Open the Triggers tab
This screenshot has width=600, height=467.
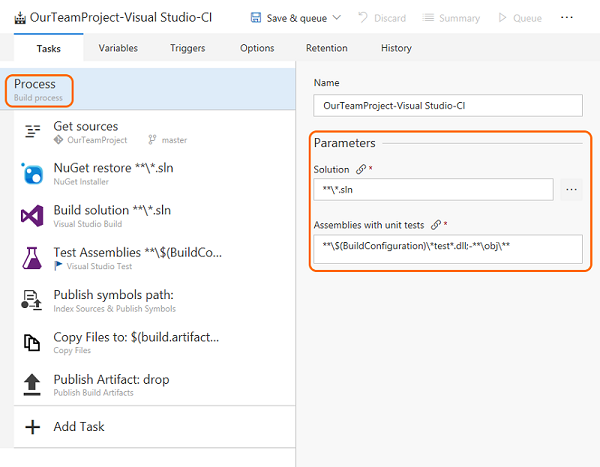[x=188, y=48]
